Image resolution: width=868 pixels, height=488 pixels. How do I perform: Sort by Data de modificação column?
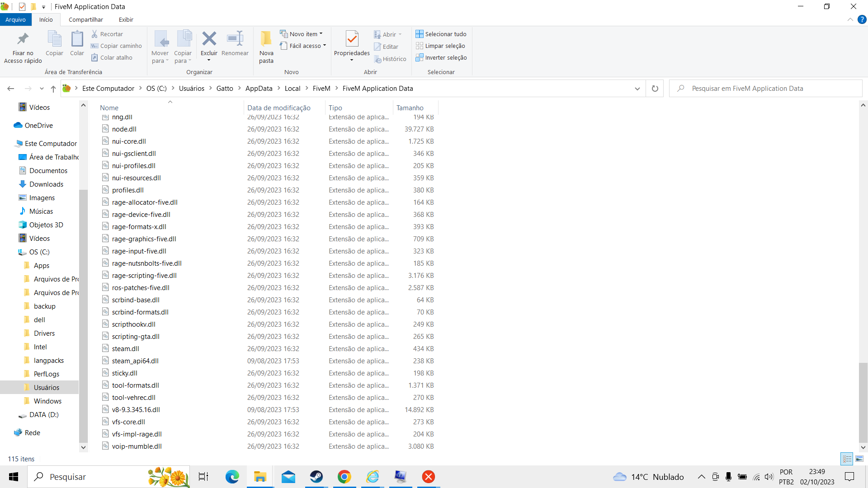pyautogui.click(x=285, y=108)
